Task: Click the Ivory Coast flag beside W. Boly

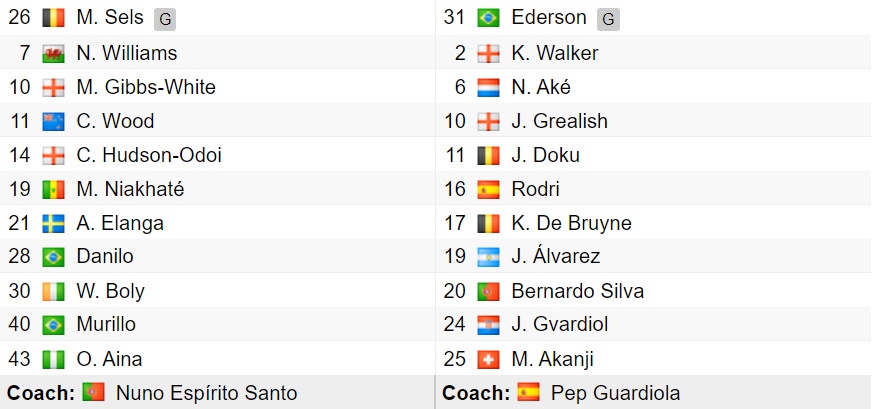Action: point(53,292)
